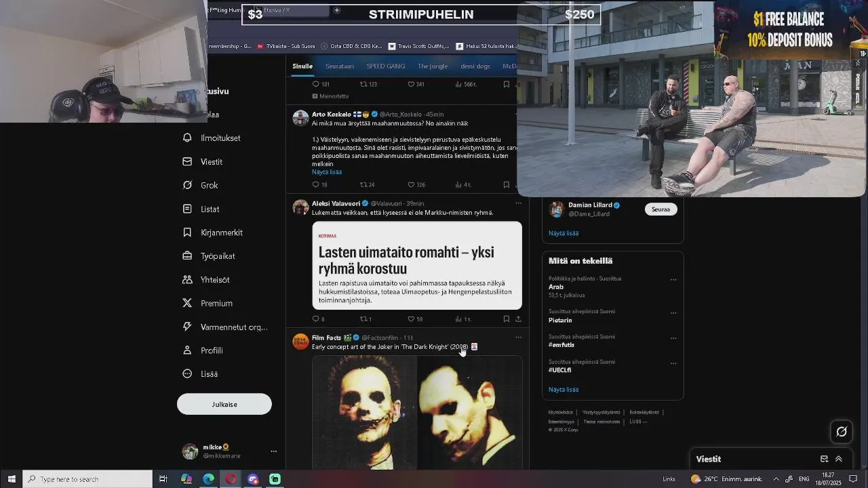
Task: Open Viestit messages envelope in sidebar
Action: point(187,161)
